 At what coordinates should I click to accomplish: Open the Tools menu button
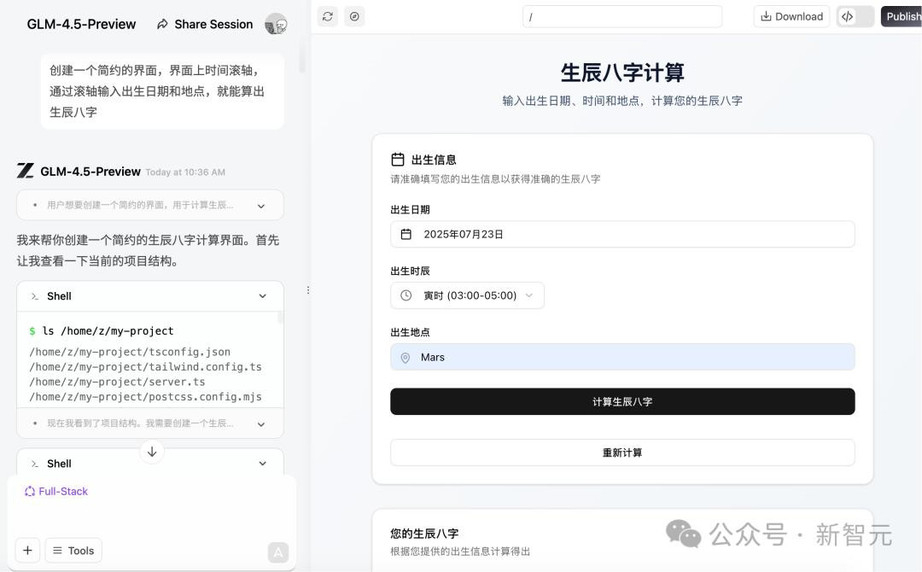pos(74,550)
